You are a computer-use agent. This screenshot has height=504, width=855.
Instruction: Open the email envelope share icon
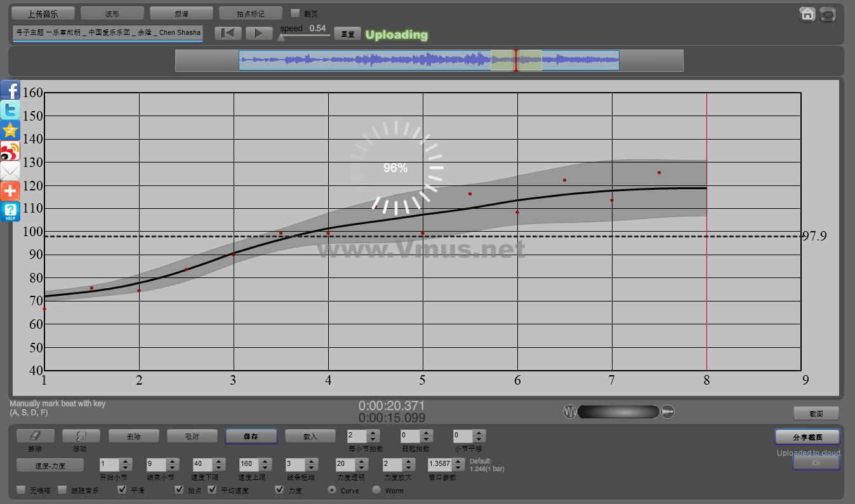coord(10,171)
